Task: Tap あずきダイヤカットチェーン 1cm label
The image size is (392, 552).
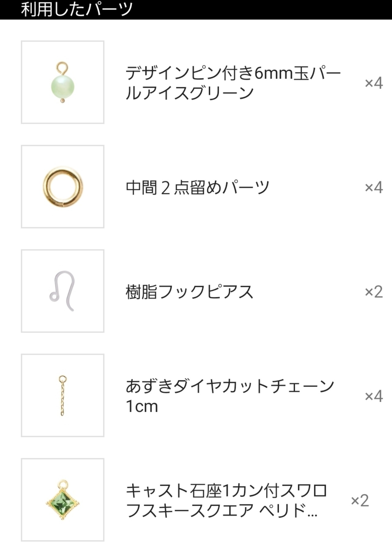Action: [x=230, y=396]
